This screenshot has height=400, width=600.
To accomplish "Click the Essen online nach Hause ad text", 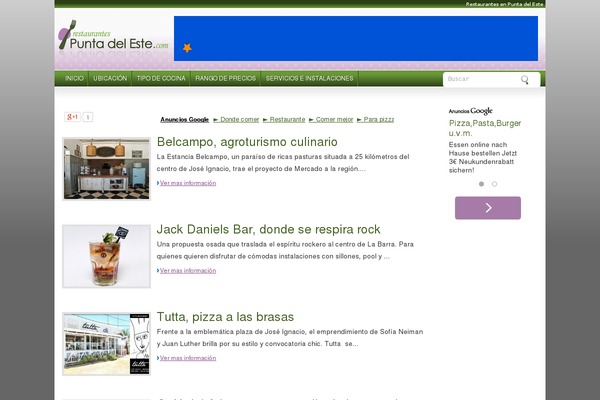I will pos(483,157).
